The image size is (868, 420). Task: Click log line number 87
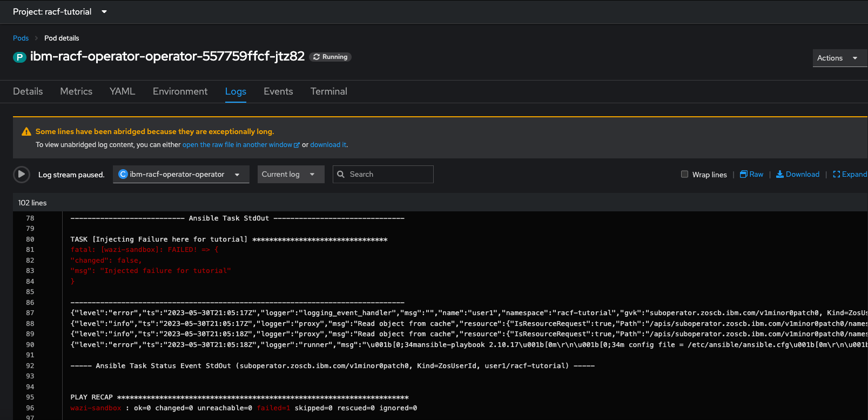pos(30,313)
